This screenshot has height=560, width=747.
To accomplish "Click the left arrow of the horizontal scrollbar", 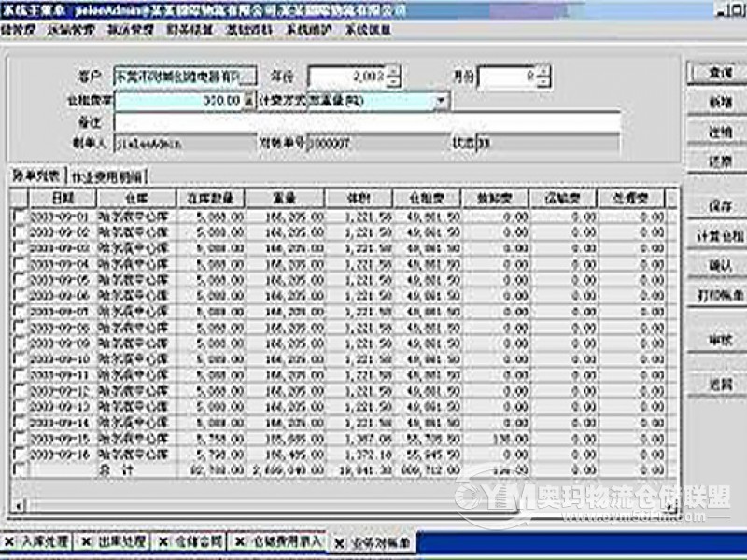I will (x=18, y=505).
